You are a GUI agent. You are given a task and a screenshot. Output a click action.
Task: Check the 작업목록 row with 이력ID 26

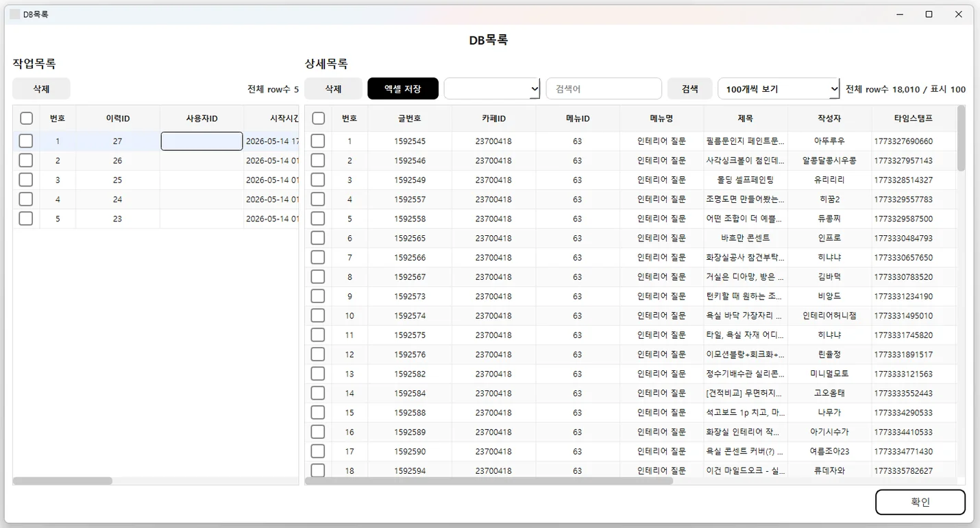point(26,160)
